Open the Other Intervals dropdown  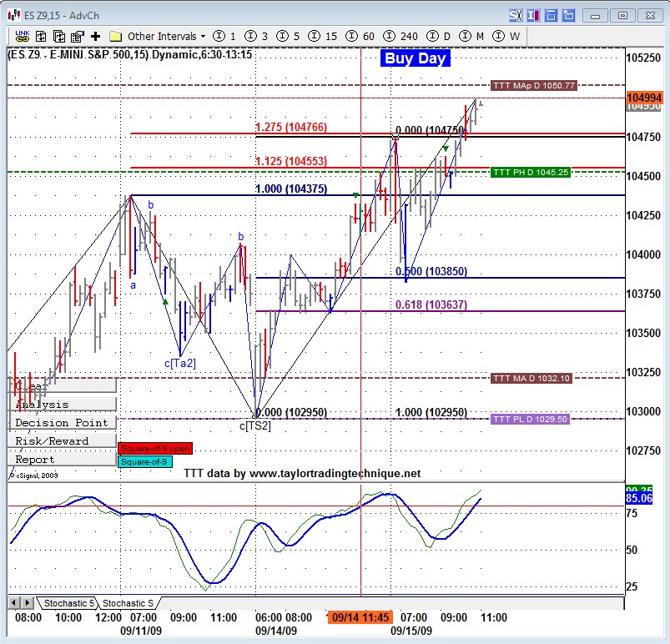tap(166, 37)
